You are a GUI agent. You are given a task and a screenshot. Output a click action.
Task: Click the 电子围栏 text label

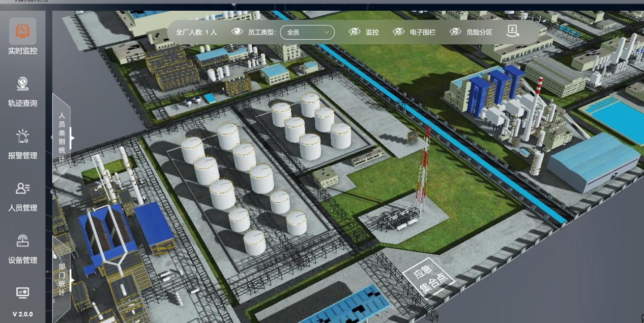[423, 32]
